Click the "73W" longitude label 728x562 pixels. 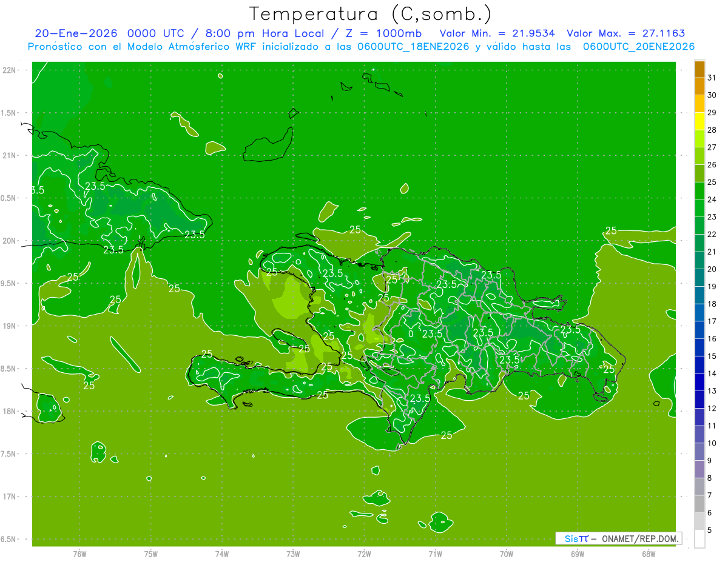pyautogui.click(x=293, y=554)
